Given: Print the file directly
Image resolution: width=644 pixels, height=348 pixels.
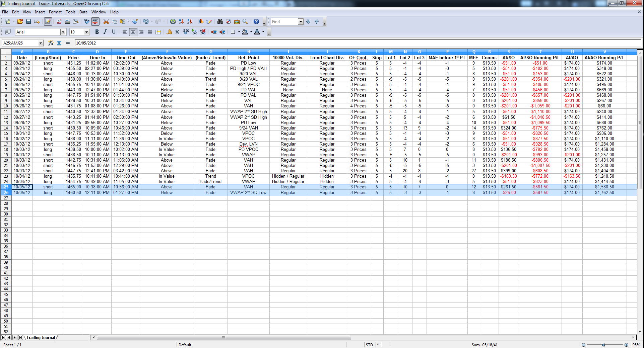Looking at the screenshot, I should pyautogui.click(x=67, y=21).
